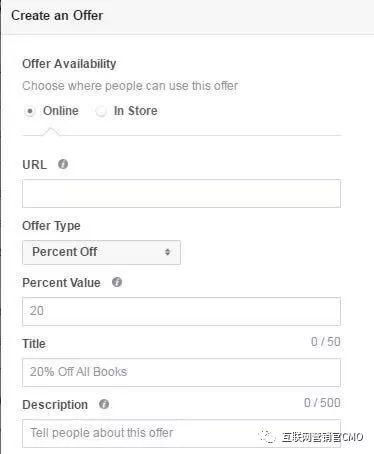The width and height of the screenshot is (374, 454).
Task: Click the WeChat logo in the watermark
Action: (x=268, y=436)
